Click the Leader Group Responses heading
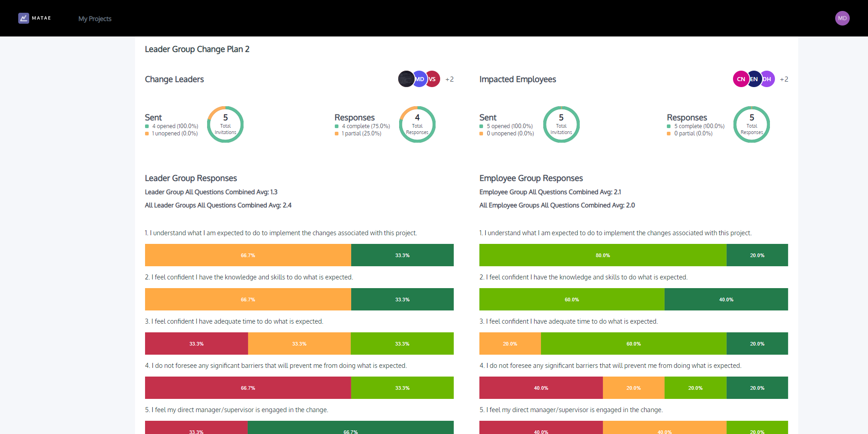868x434 pixels. (191, 178)
